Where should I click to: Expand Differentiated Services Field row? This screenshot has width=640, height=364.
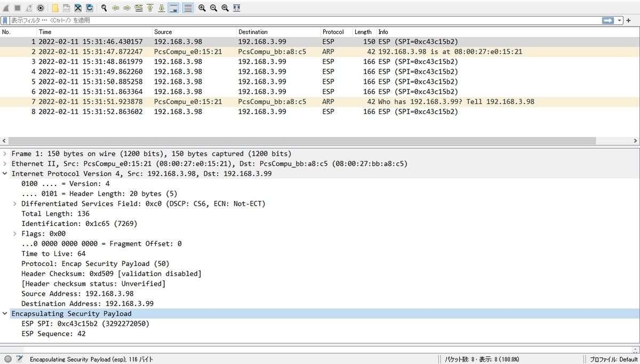(15, 204)
